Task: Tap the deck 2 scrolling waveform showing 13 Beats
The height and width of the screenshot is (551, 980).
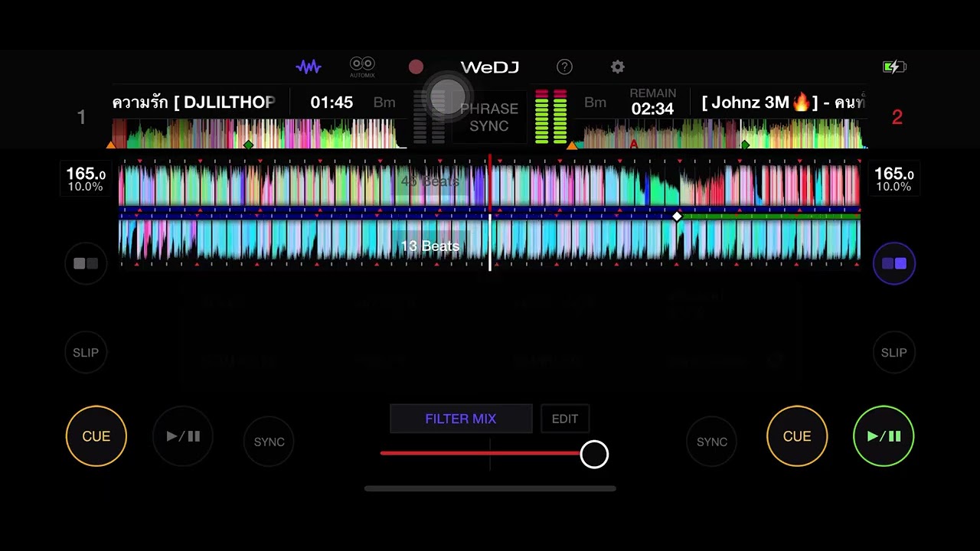Action: 490,241
